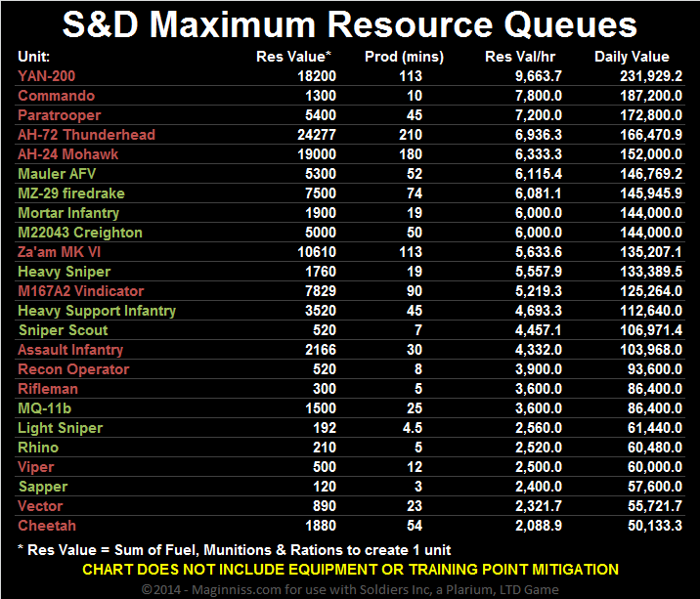
Task: Click the 'Mortar Infantry' unit name
Action: point(68,213)
